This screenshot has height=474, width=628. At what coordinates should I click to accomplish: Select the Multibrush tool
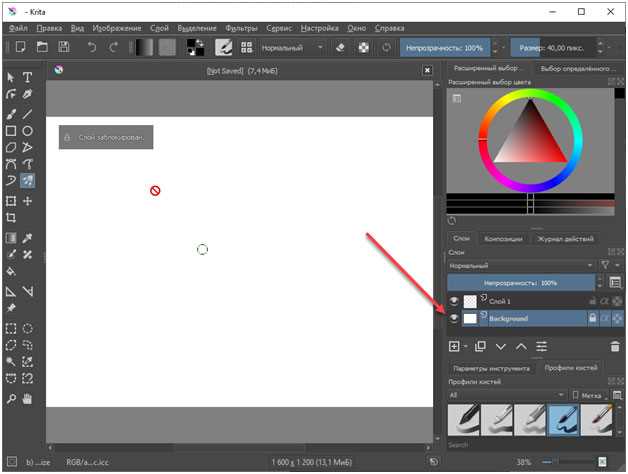click(27, 181)
